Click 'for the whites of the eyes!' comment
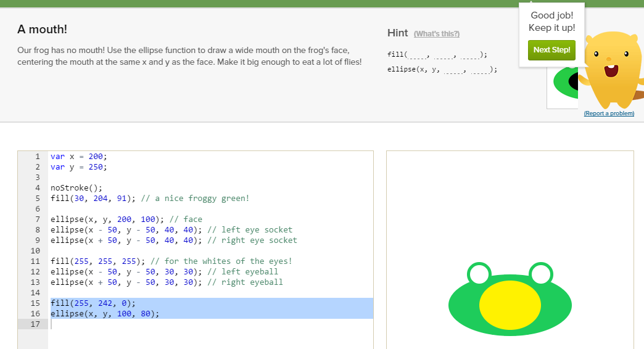The height and width of the screenshot is (349, 644). pos(221,261)
